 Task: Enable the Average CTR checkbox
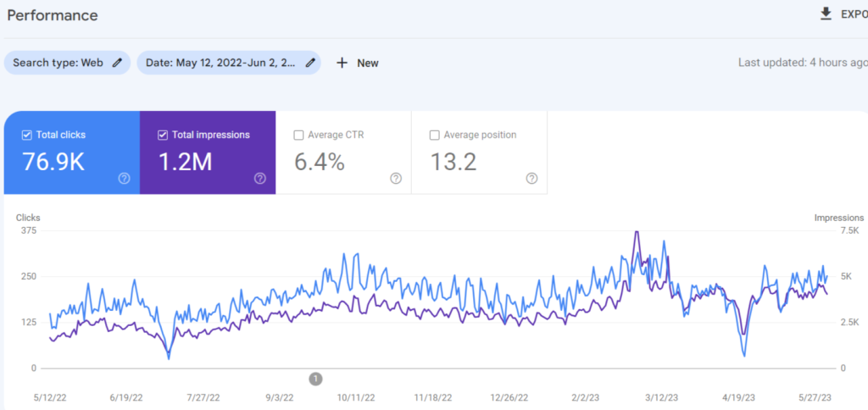point(298,135)
